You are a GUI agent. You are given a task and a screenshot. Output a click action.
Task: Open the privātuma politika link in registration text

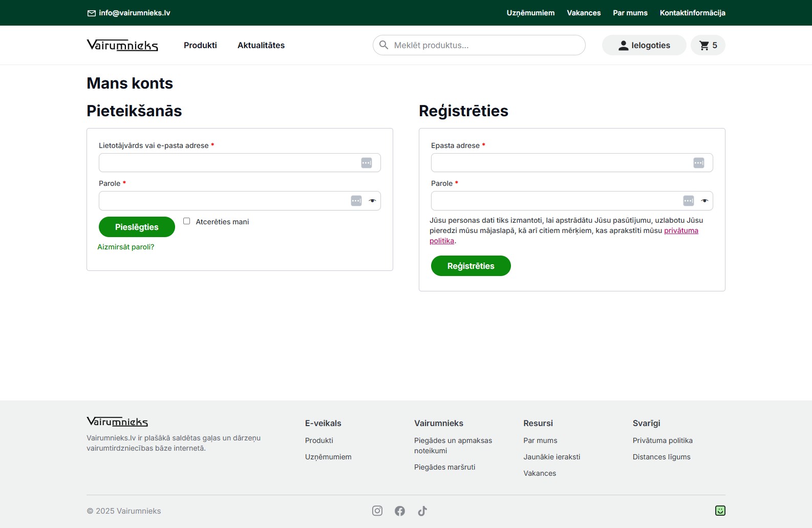point(680,230)
